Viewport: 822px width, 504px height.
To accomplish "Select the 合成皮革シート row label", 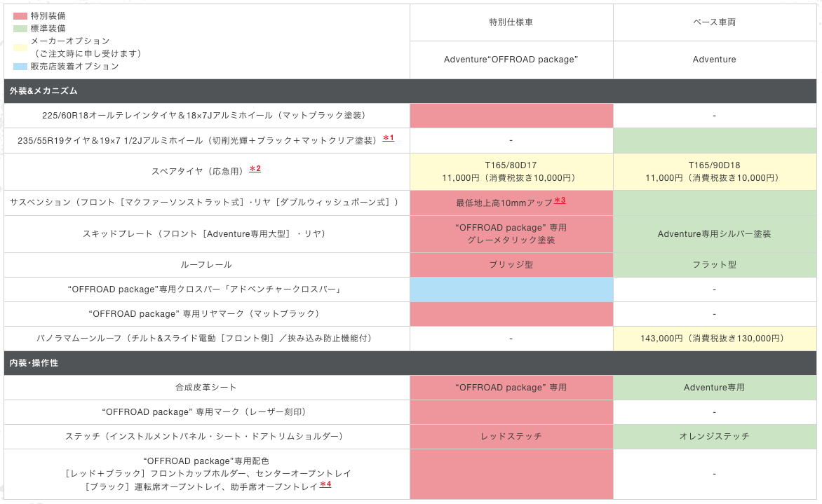I will 206,388.
